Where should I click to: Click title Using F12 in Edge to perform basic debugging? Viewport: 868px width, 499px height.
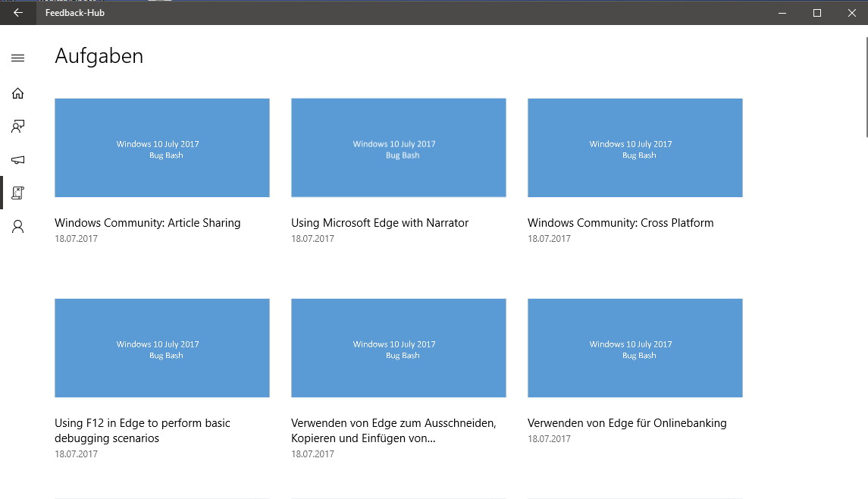coord(143,430)
